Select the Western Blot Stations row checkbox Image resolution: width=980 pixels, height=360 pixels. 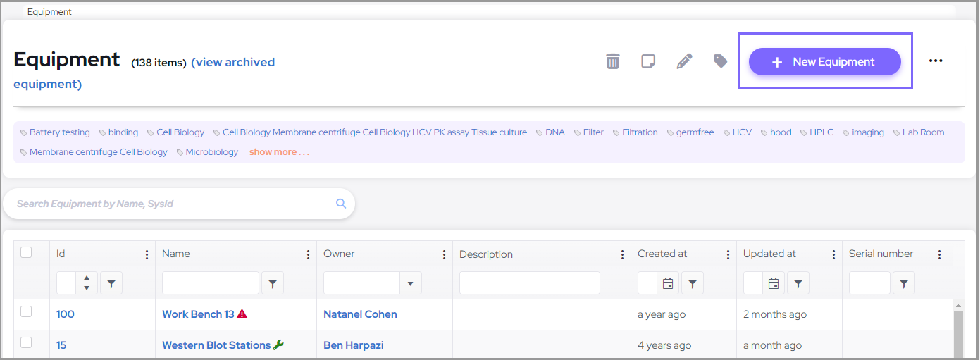(26, 342)
